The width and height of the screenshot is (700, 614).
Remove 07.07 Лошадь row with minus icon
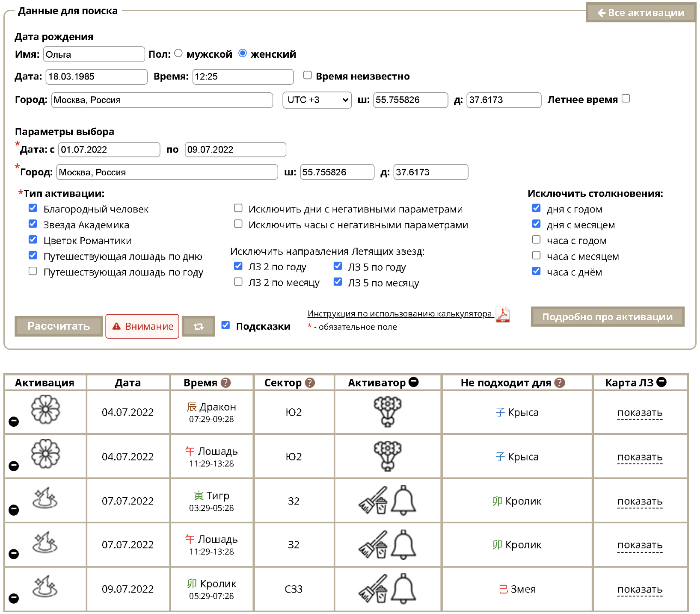click(14, 554)
